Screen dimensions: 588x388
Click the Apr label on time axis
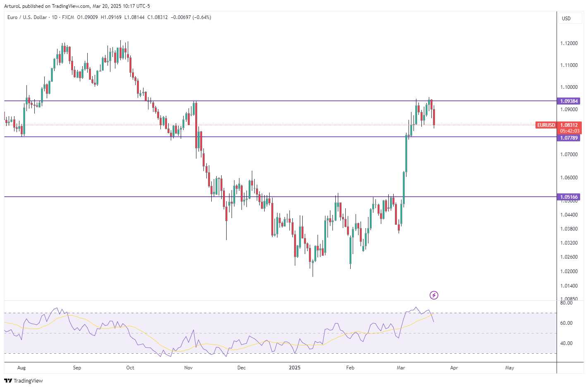click(x=454, y=368)
